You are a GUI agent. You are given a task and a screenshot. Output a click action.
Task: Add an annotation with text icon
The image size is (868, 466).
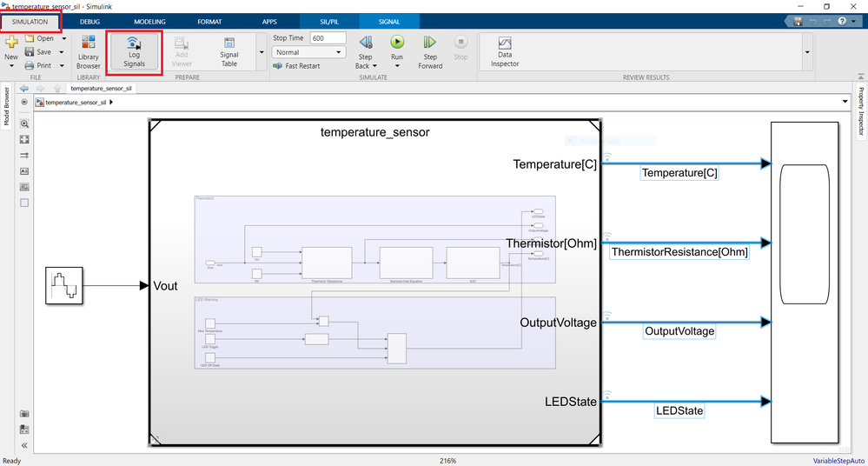(x=24, y=171)
